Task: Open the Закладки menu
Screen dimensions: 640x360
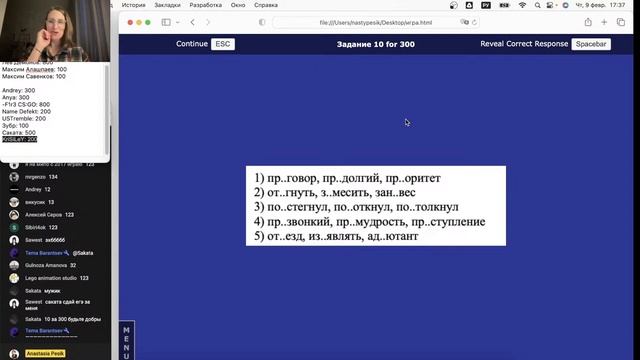Action: (x=167, y=5)
